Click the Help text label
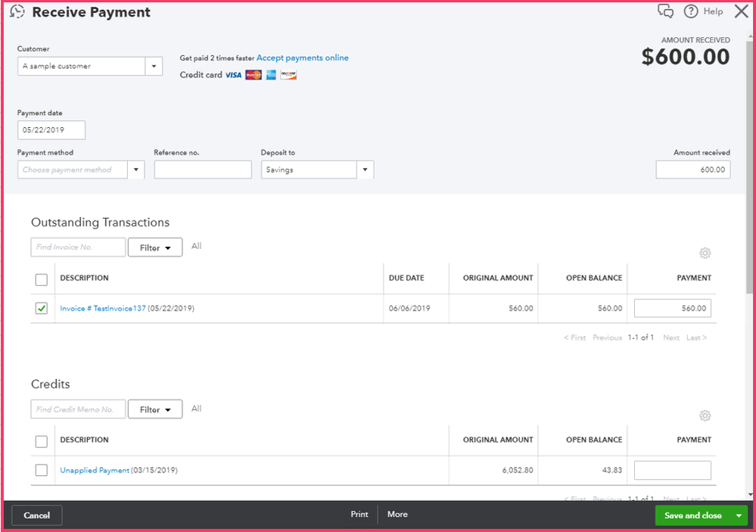Viewport: 756px width, 532px height. pos(713,11)
